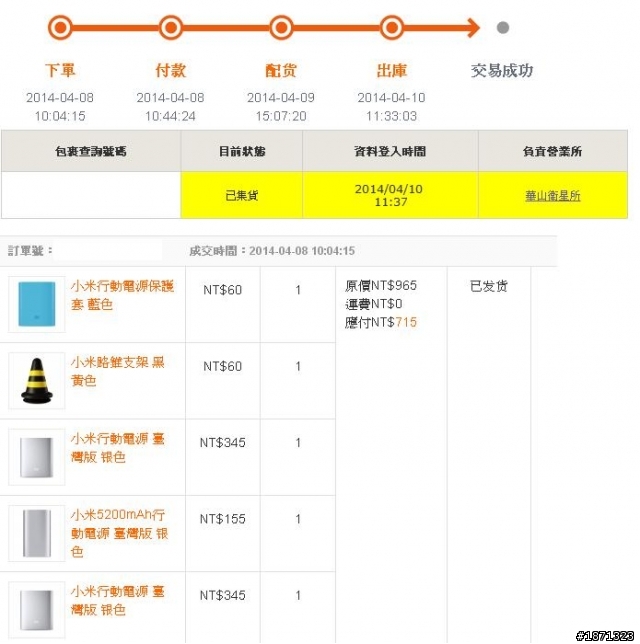Open the traffic cone stand thumbnail
This screenshot has width=640, height=644.
37,380
